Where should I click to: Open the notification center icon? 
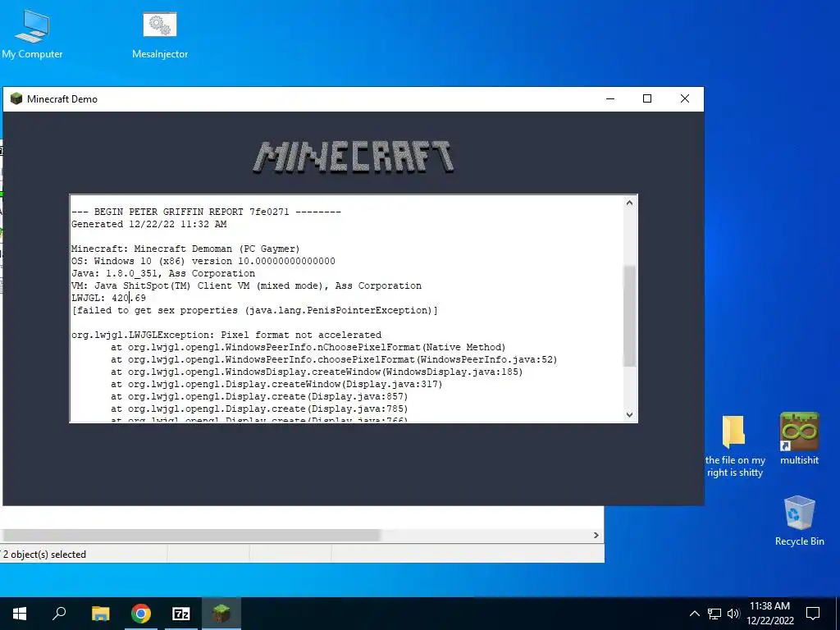813,614
